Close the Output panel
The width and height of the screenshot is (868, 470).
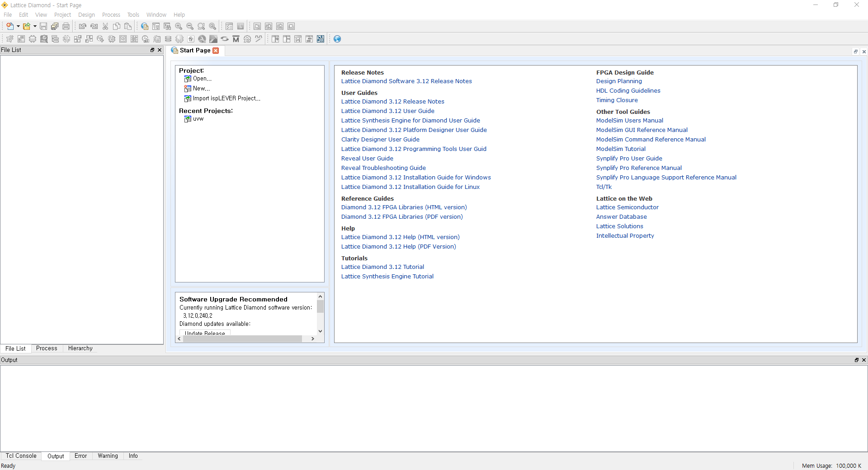click(863, 360)
